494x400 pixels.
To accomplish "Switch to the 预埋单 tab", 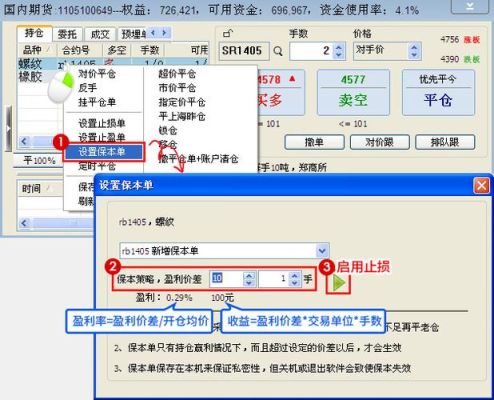I will [x=133, y=34].
